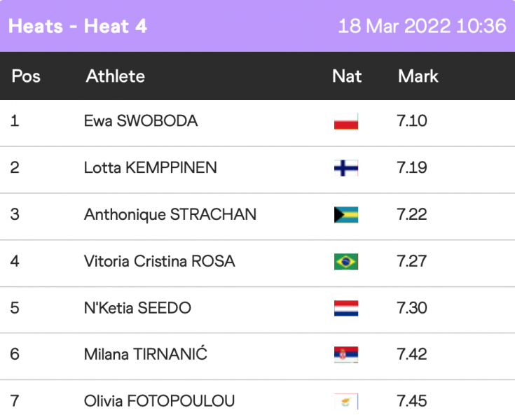
Task: Click the Heats - Heat 4 title
Action: click(x=78, y=27)
